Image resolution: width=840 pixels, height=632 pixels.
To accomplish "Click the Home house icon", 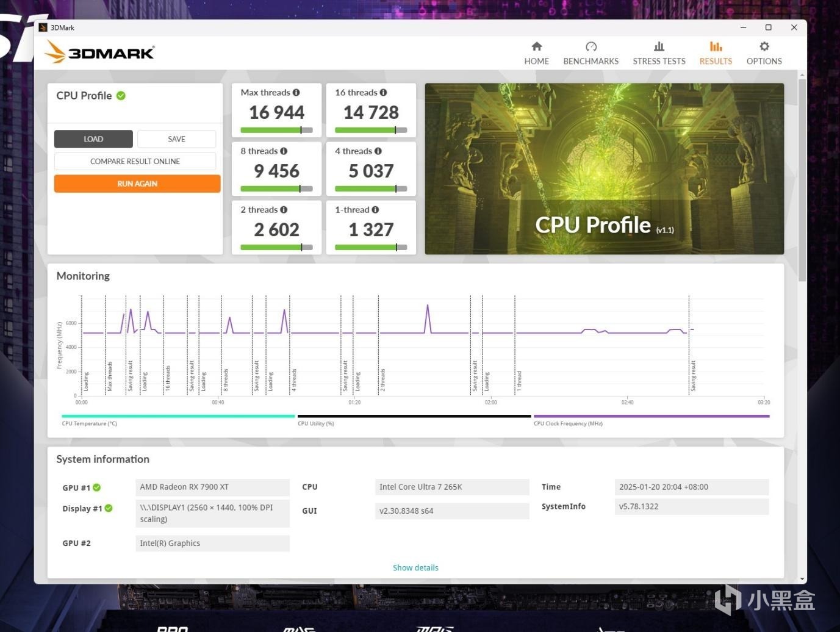I will [x=537, y=46].
